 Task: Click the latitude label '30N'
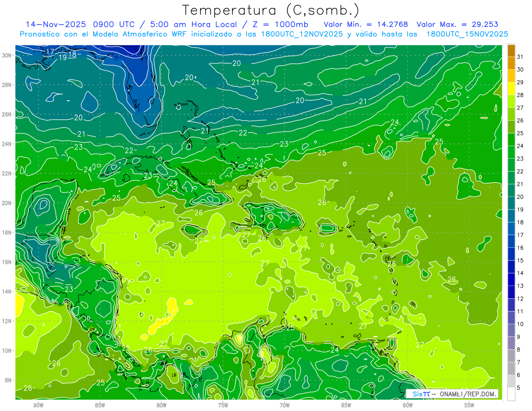[7, 55]
